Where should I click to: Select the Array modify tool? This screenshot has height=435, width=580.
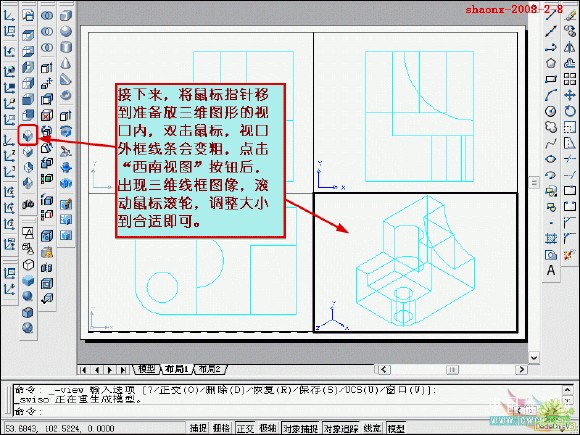pyautogui.click(x=570, y=79)
